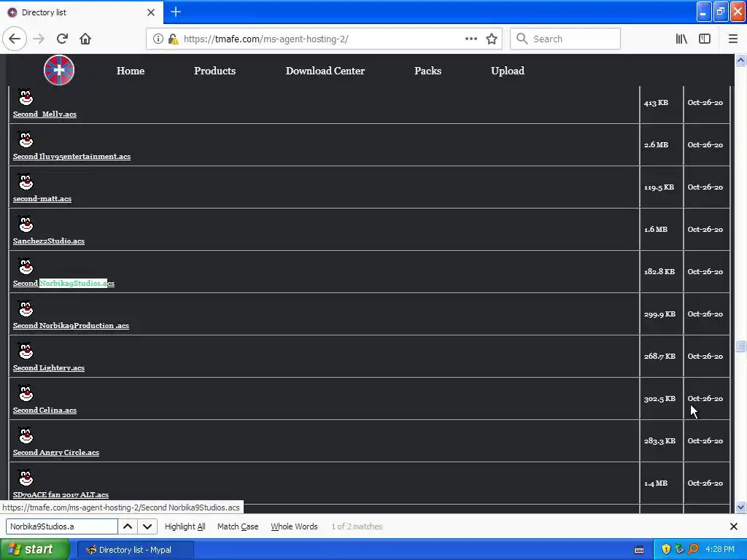Toggle Match Case in find bar
Screen dimensions: 747x560
[x=238, y=526]
